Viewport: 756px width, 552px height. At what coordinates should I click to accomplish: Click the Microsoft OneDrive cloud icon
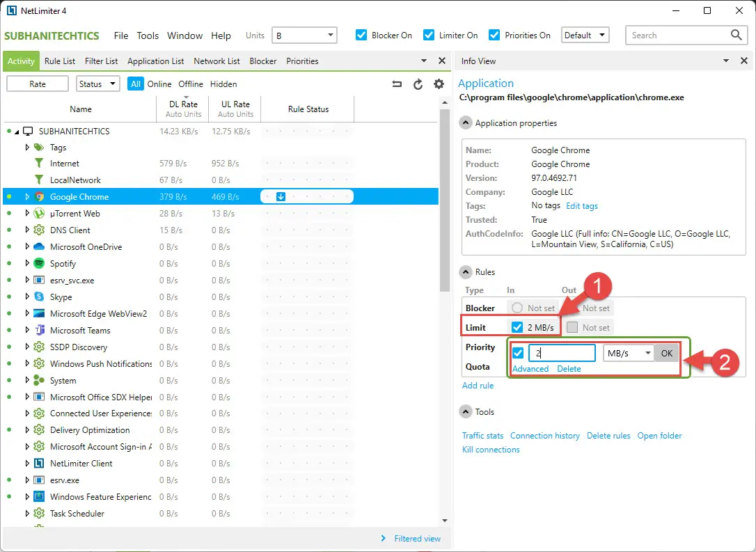39,247
